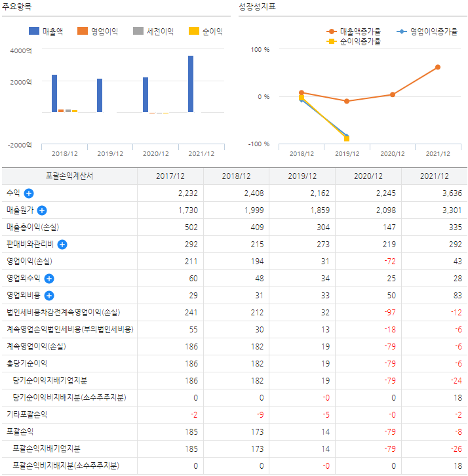
Task: Click the 2021/12 blue revenue bar
Action: coord(191,84)
